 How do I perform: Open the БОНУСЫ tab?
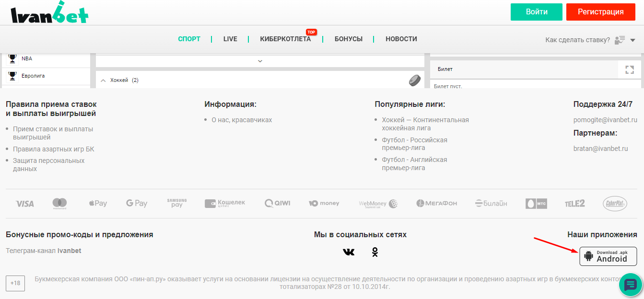(349, 39)
